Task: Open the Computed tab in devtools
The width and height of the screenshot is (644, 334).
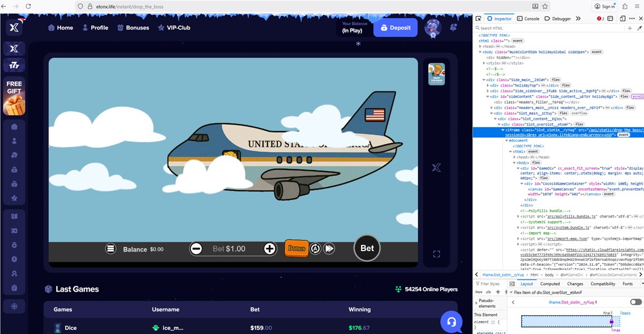Action: click(x=550, y=284)
